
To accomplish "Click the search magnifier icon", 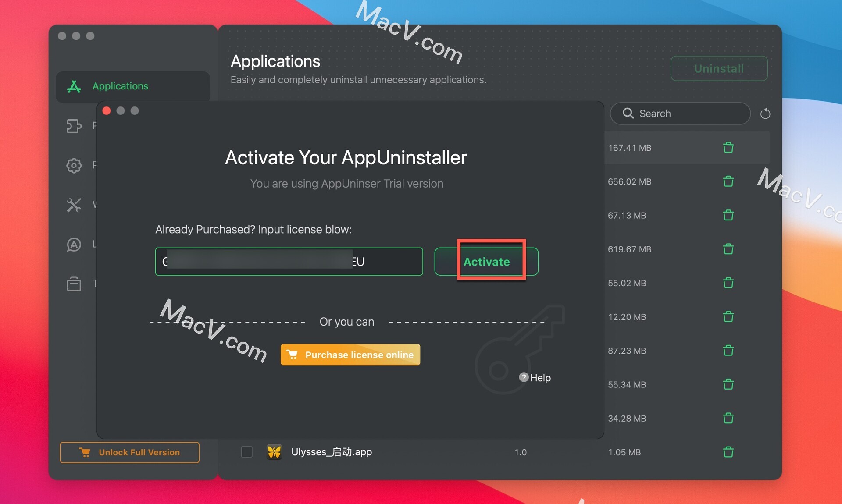I will coord(628,113).
